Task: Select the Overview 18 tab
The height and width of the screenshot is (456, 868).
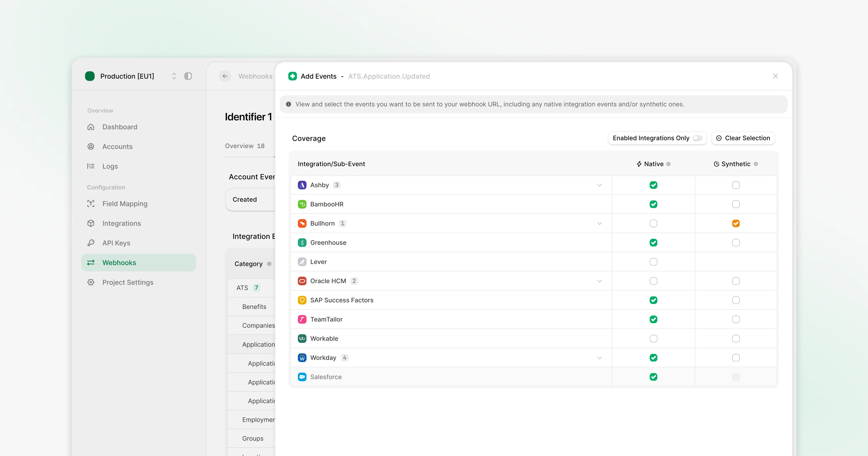Action: [x=245, y=146]
